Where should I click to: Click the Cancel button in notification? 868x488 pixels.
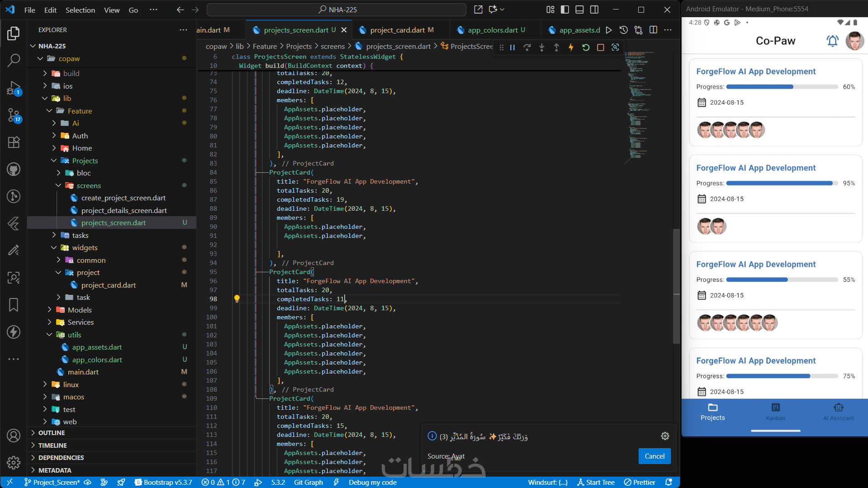(654, 456)
